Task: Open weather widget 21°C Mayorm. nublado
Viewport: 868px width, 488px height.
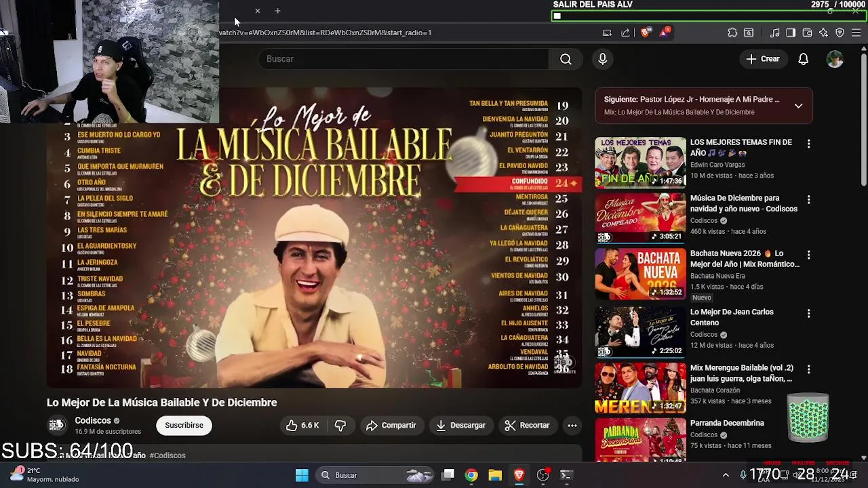Action: click(x=45, y=475)
